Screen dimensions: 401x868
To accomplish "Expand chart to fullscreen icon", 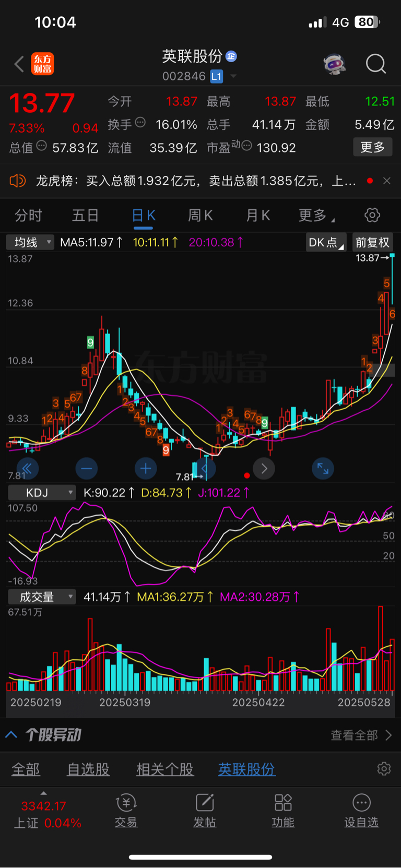I will coord(323,469).
